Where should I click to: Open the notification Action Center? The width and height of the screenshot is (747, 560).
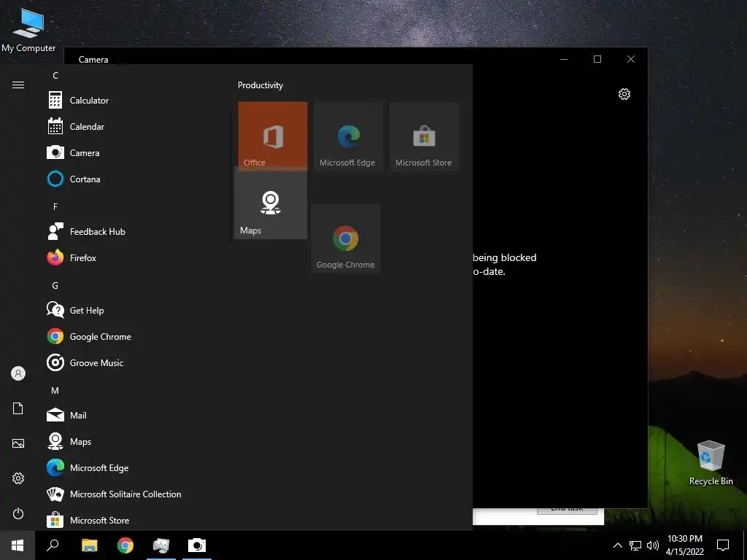pos(723,545)
